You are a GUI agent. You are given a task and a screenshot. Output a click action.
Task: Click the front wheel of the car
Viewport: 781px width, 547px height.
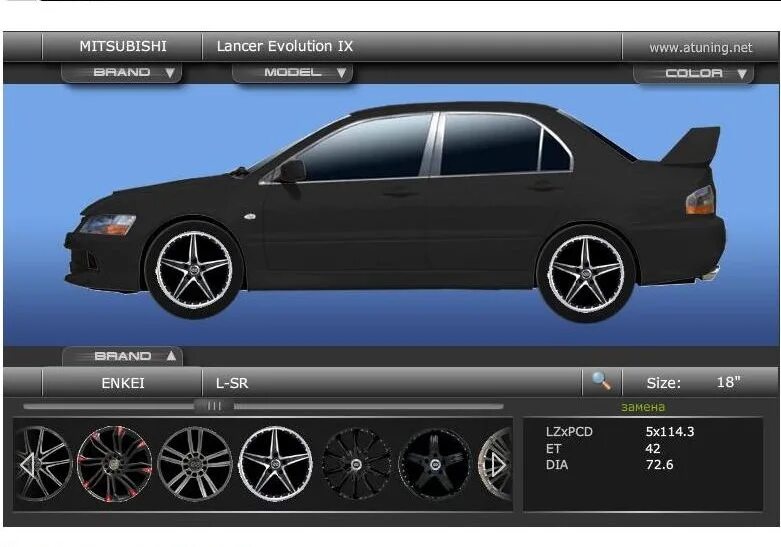194,270
